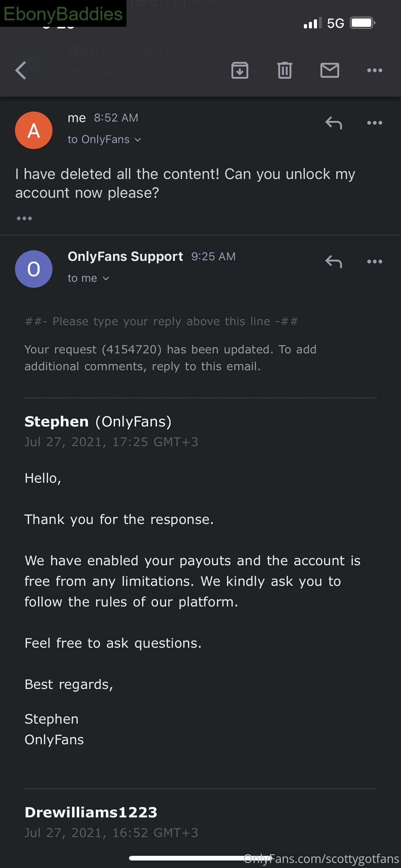Image resolution: width=401 pixels, height=868 pixels.
Task: Tap the Stephen (OnlyFans) agent header
Action: 98,422
